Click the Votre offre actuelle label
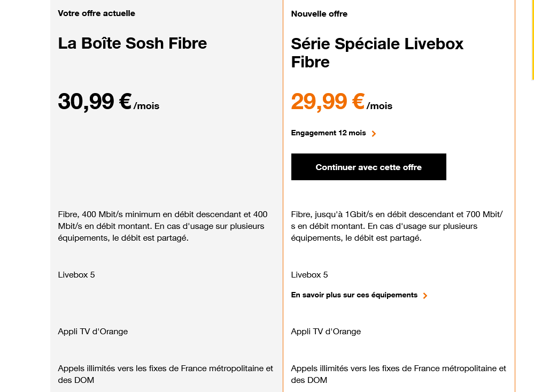This screenshot has width=534, height=392. tap(96, 13)
